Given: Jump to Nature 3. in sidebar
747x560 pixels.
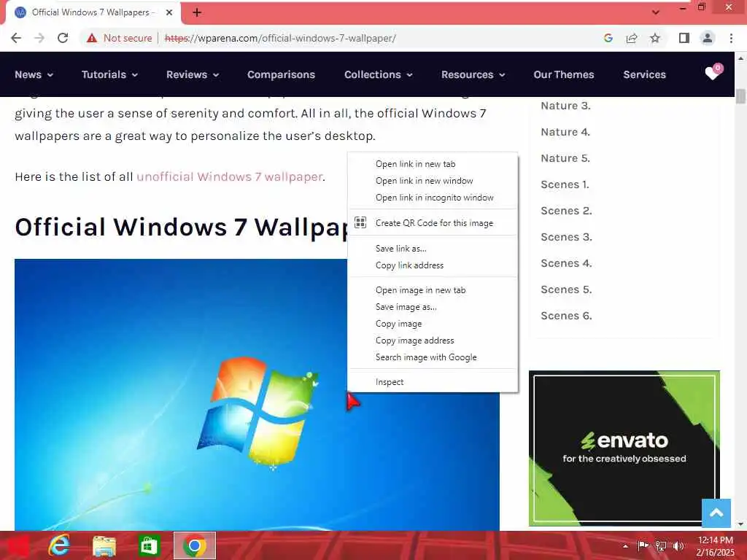Looking at the screenshot, I should pyautogui.click(x=565, y=106).
